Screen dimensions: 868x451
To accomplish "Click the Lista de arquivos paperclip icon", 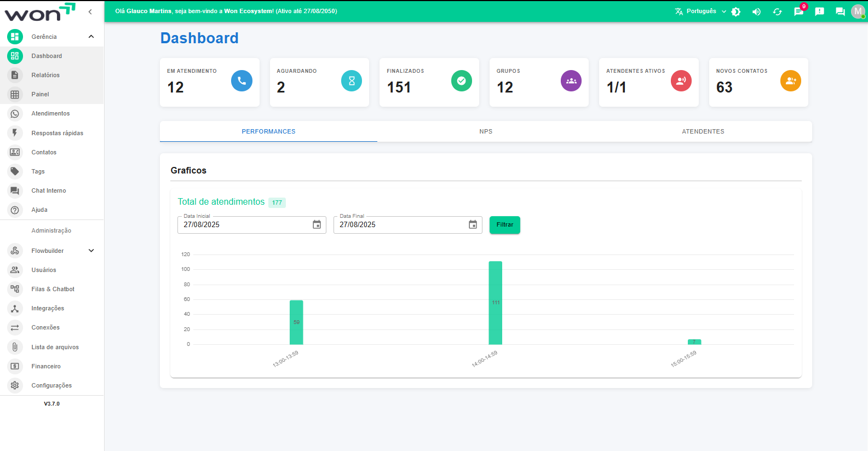I will pyautogui.click(x=15, y=347).
